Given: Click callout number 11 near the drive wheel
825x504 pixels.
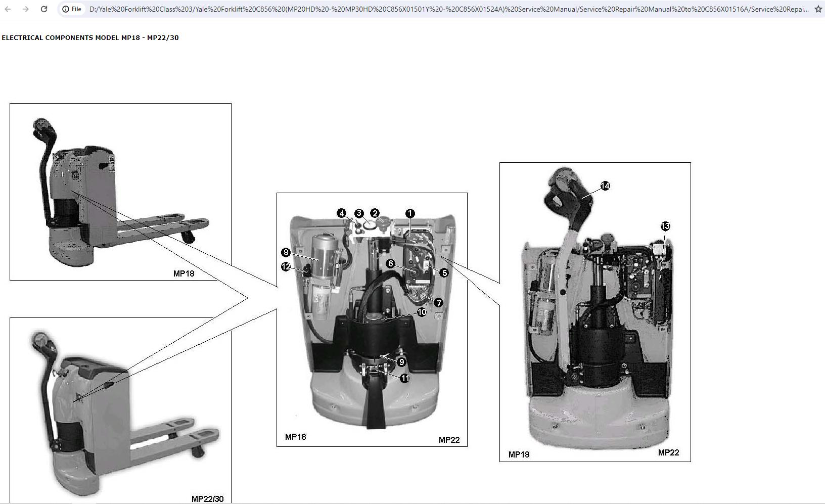Looking at the screenshot, I should pos(405,378).
